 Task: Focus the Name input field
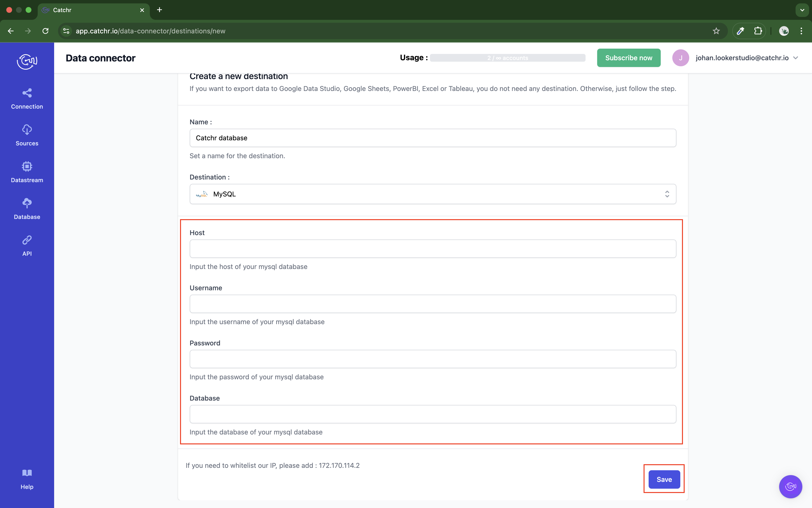(x=433, y=138)
